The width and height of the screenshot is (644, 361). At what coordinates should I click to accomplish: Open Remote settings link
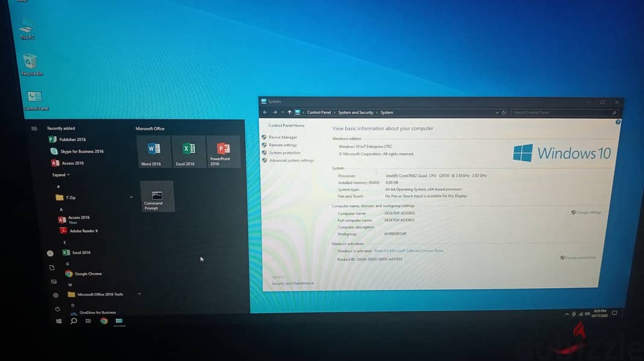[x=283, y=145]
